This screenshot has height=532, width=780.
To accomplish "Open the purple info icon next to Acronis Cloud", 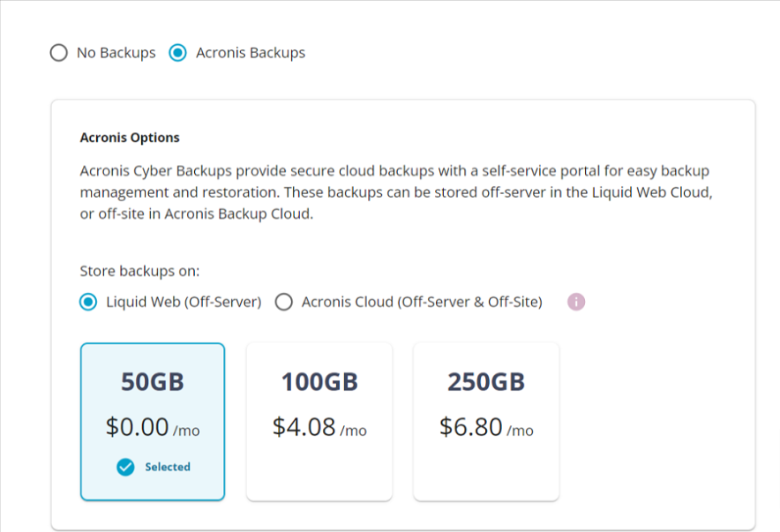I will (576, 302).
